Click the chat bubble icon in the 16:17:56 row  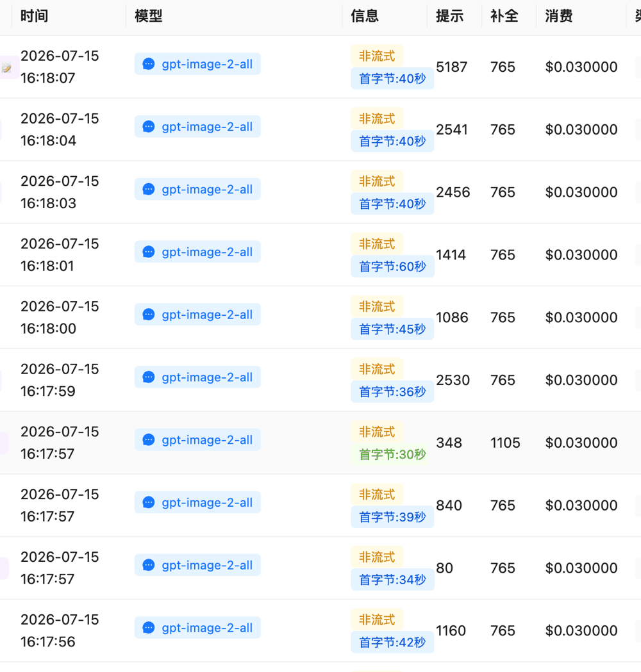(148, 627)
